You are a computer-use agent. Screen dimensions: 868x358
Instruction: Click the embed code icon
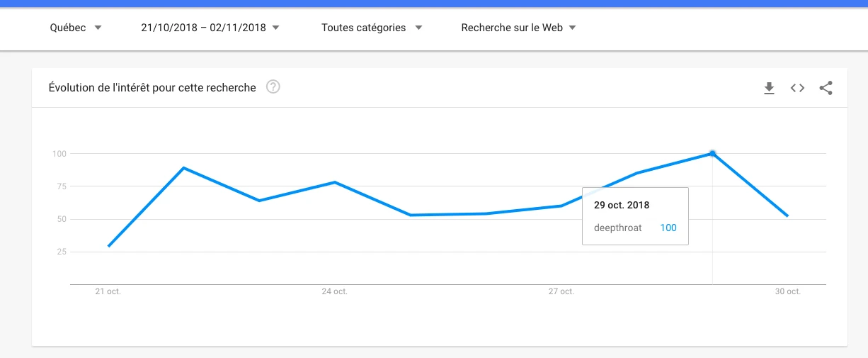pyautogui.click(x=797, y=89)
